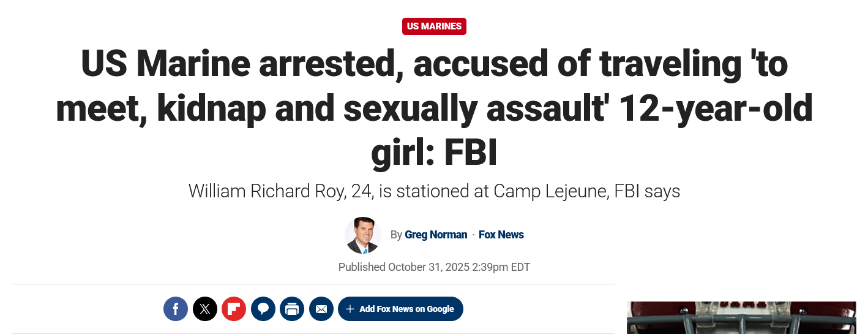Viewport: 868px width, 334px height.
Task: Email the article using the envelope icon
Action: (321, 309)
